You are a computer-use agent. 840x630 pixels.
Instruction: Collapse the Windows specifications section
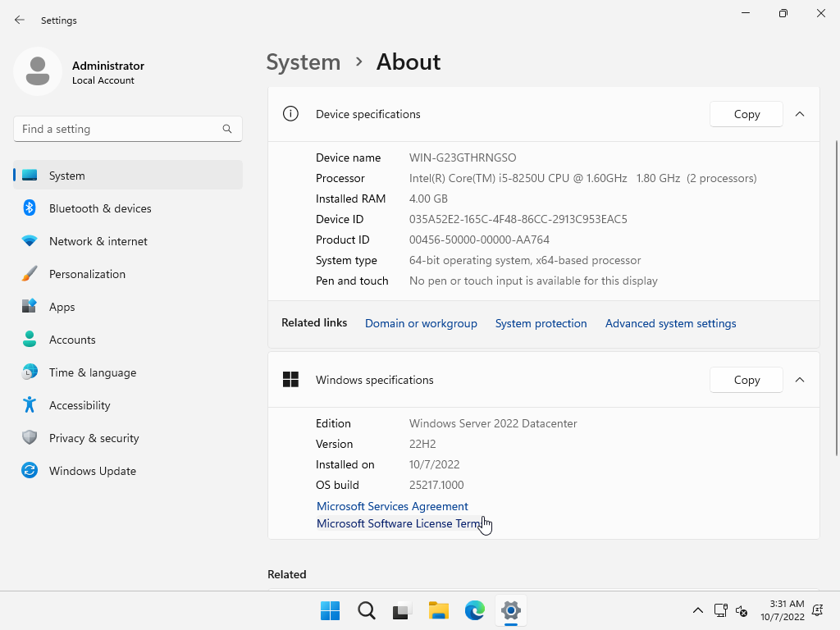[x=800, y=380]
